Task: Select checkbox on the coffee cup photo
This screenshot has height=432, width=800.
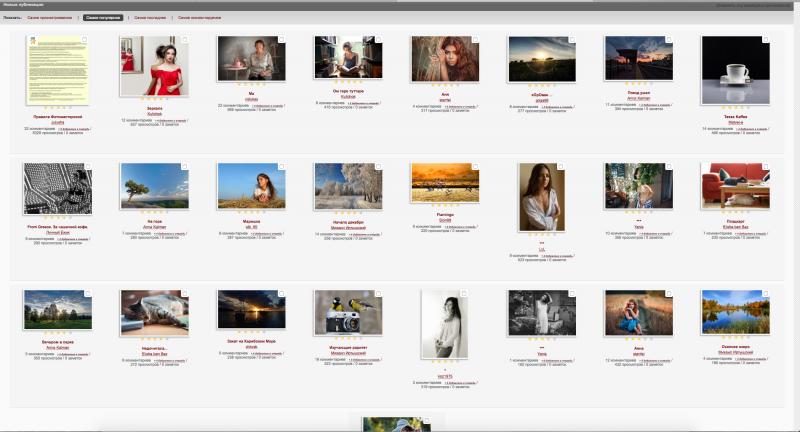Action: [766, 39]
